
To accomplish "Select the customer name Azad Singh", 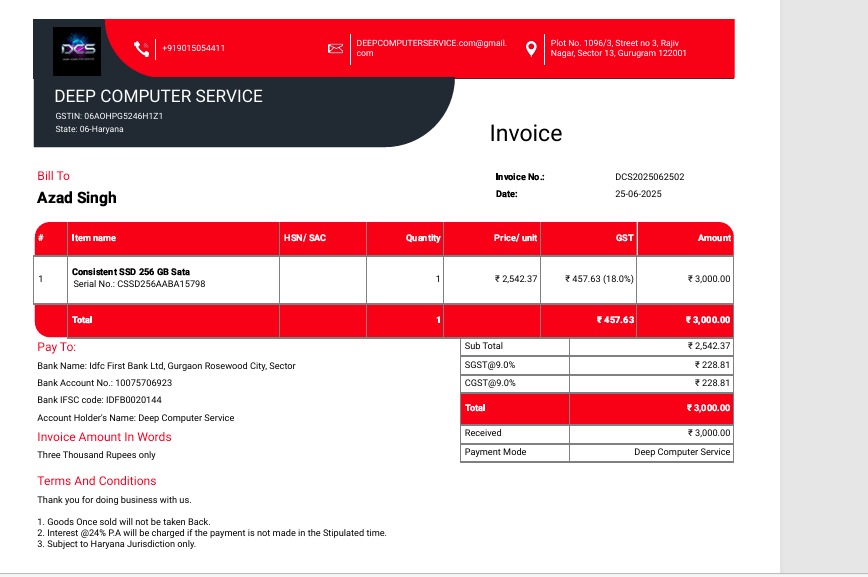I will coord(77,198).
